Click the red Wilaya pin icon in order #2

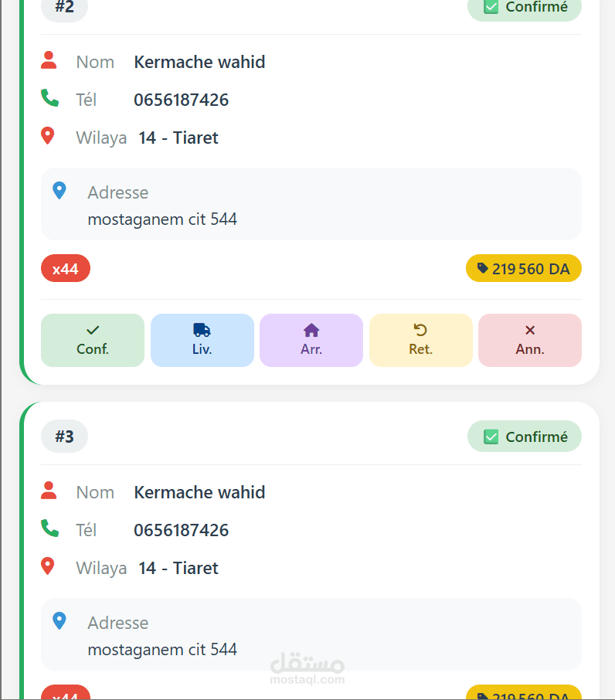pyautogui.click(x=48, y=136)
